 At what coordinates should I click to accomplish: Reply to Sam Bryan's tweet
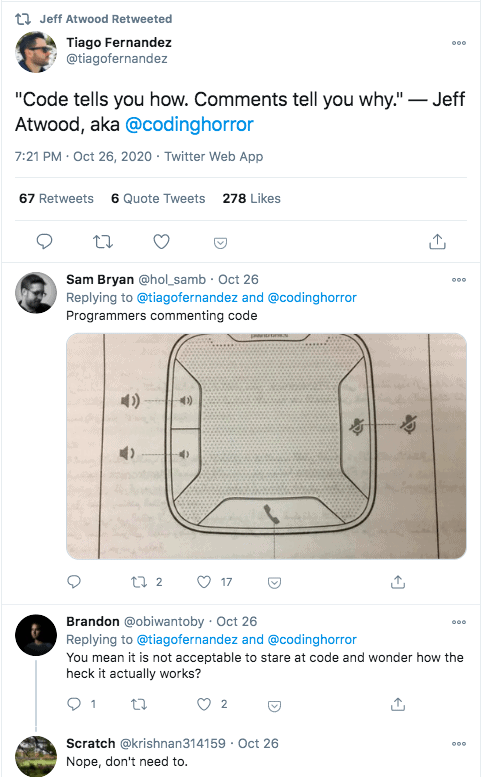74,581
